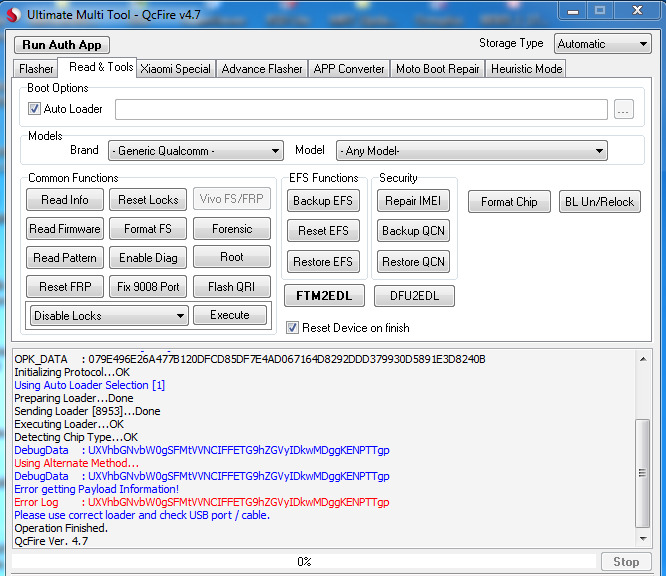Screen dimensions: 666x576
Task: Click the Read Info button
Action: coord(65,200)
